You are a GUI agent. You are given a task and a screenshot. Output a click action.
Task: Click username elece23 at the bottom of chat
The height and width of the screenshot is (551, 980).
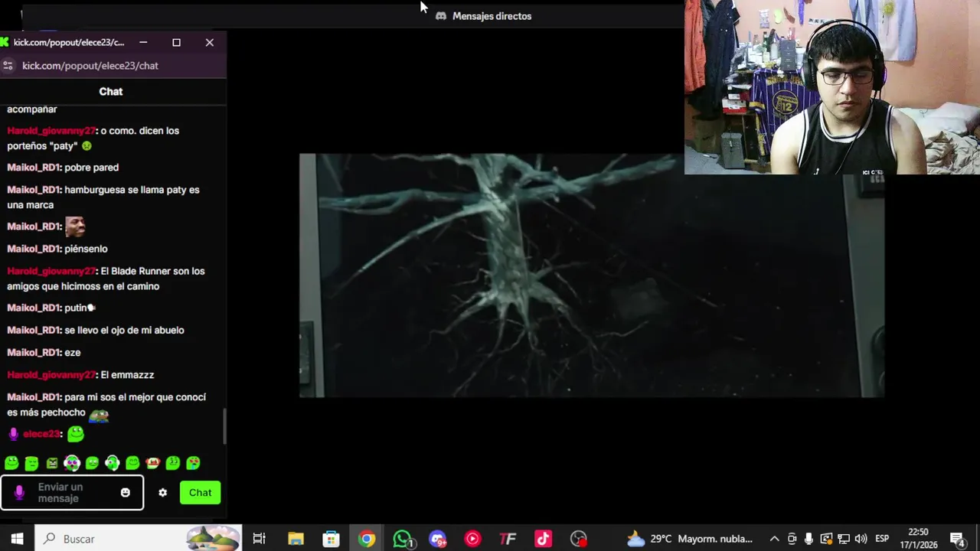41,434
